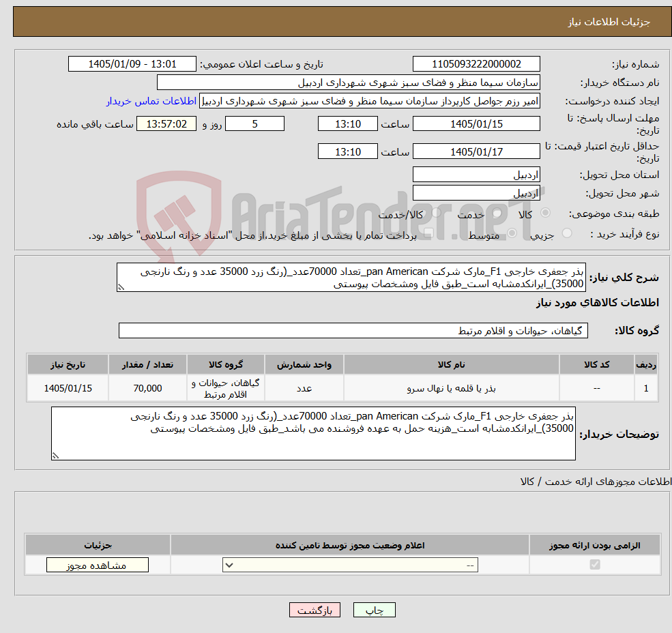This screenshot has width=672, height=633.
Task: Click the remaining time 13:57:02 field
Action: pos(166,124)
